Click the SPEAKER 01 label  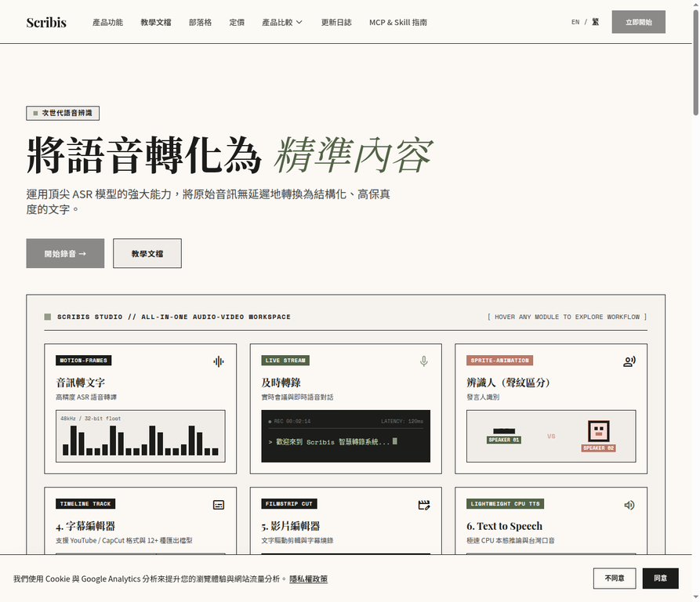point(503,440)
